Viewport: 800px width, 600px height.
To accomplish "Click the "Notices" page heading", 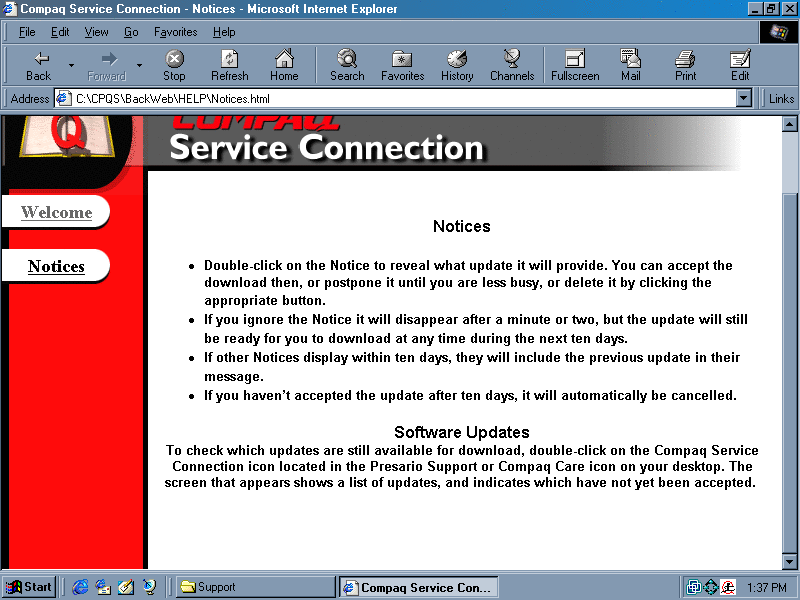I will pyautogui.click(x=462, y=227).
